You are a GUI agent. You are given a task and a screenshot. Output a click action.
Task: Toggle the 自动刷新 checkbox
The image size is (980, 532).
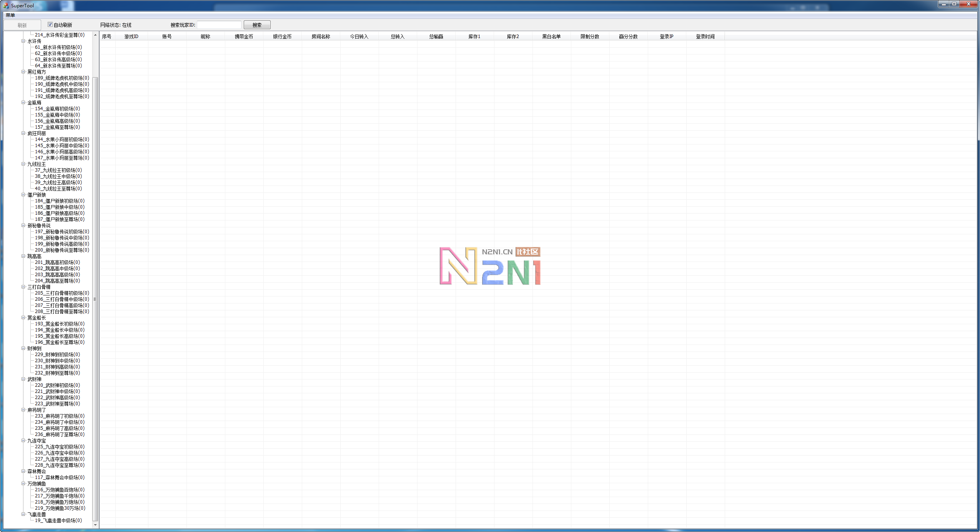coord(50,25)
